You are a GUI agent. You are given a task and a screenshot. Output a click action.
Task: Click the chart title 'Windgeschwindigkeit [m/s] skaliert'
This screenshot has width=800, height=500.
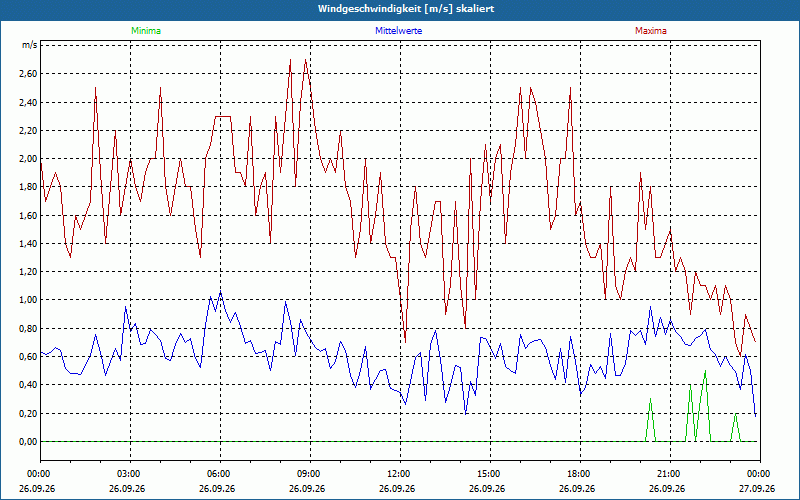406,9
